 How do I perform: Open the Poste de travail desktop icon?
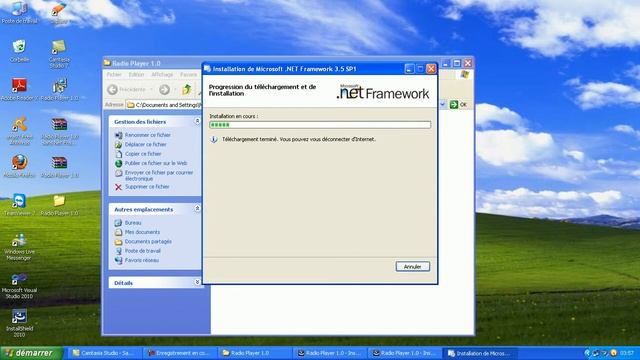coord(19,12)
